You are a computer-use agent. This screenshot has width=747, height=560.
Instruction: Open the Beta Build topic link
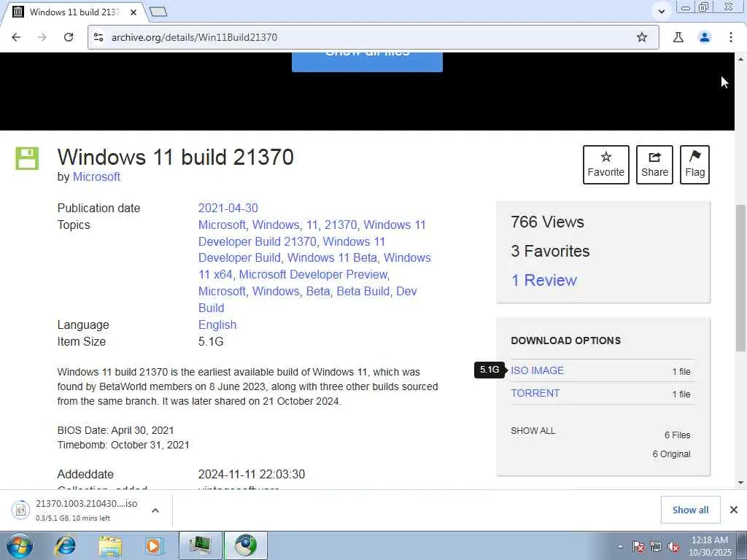click(x=363, y=292)
